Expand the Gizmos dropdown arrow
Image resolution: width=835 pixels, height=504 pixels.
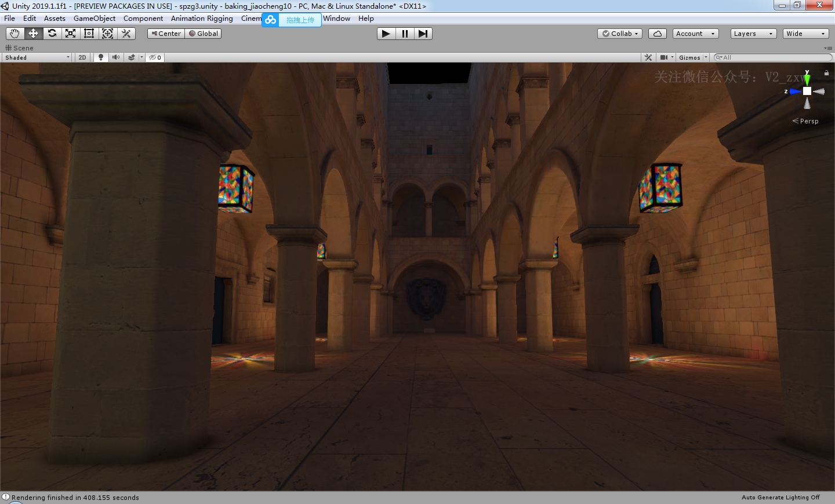pos(706,57)
